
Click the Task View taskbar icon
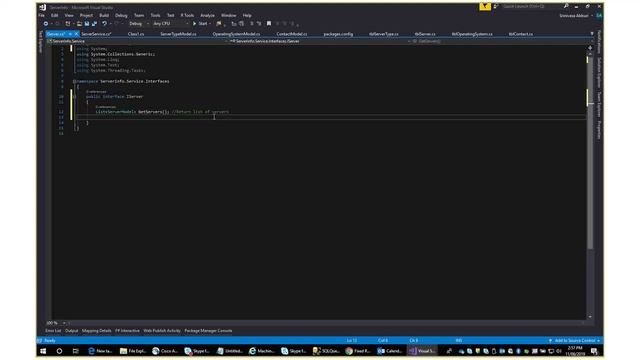pyautogui.click(x=76, y=351)
